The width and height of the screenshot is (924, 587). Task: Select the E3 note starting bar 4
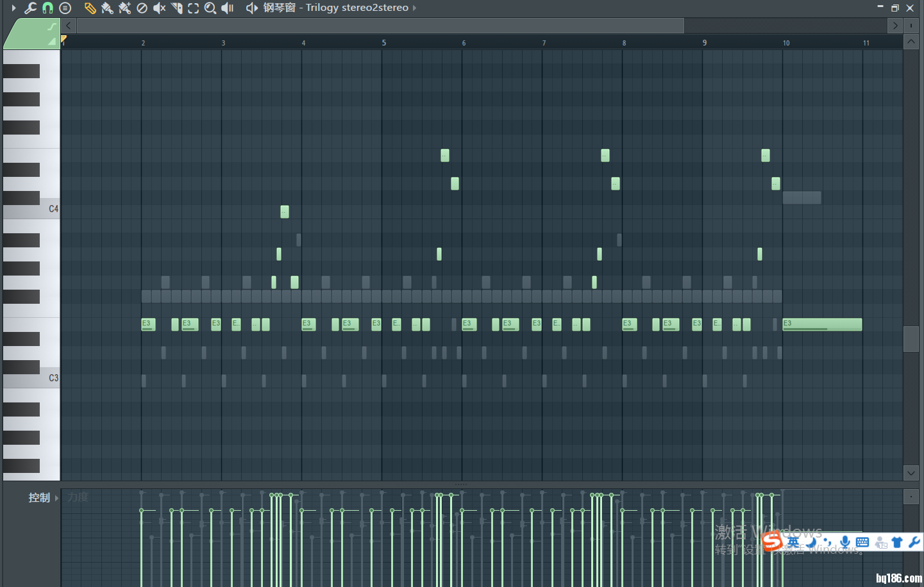tap(308, 324)
